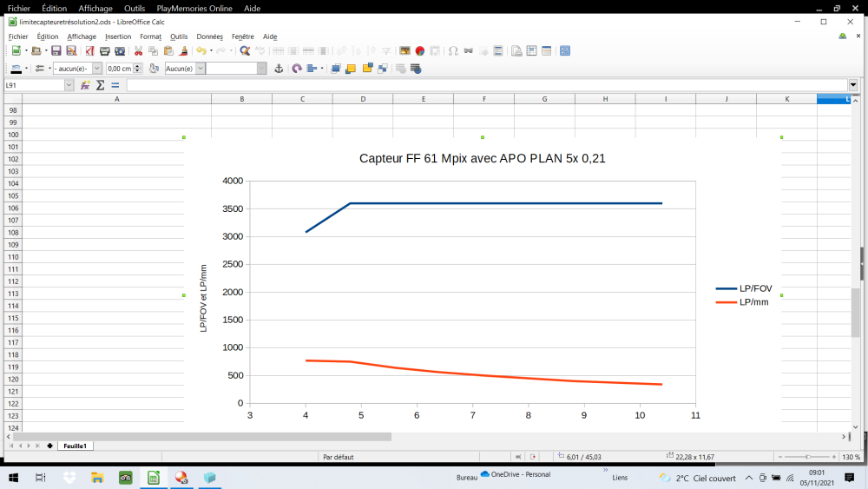
Task: Open the Insertion menu
Action: [118, 36]
